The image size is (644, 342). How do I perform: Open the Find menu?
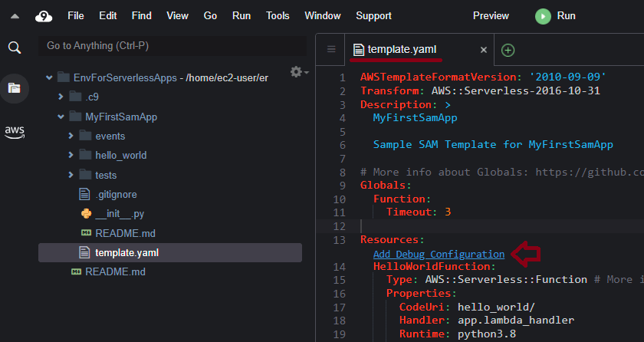click(x=141, y=16)
